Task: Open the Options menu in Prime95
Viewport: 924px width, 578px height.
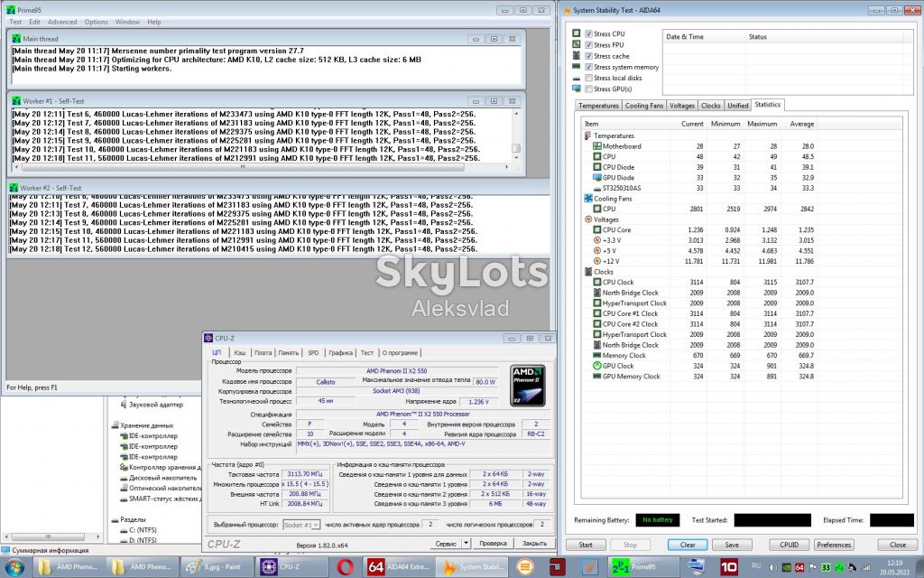Action: pyautogui.click(x=96, y=22)
